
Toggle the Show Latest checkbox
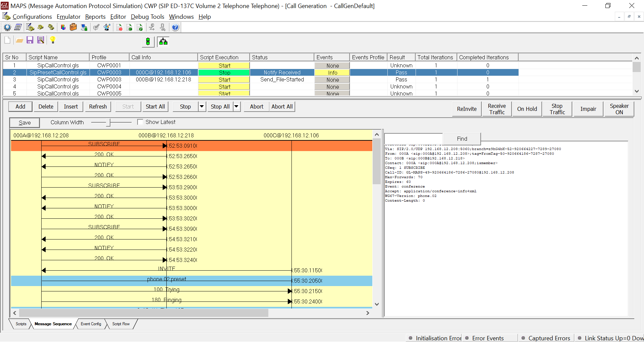pyautogui.click(x=140, y=122)
